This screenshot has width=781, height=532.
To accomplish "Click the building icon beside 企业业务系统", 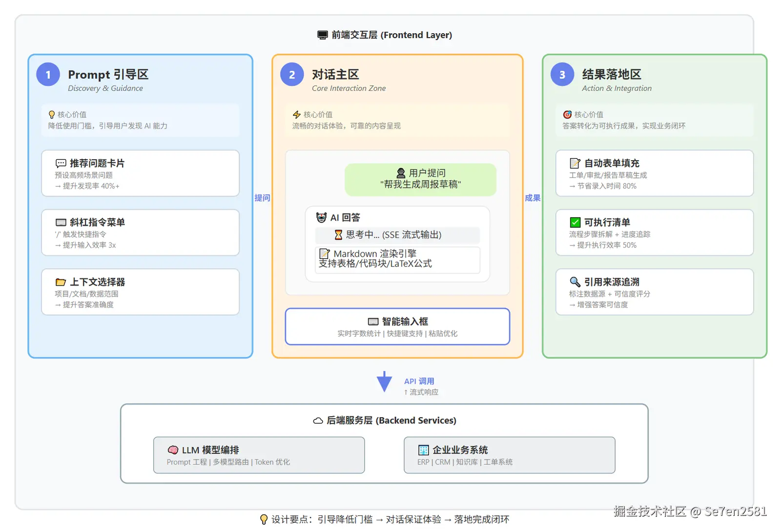I will point(423,450).
